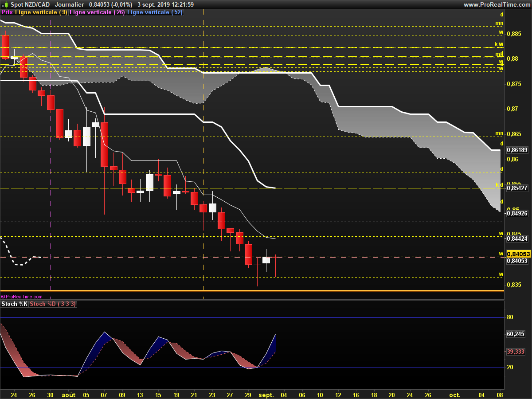Viewport: 532px width, 399px height.
Task: Select the Ligne verticale (52) label
Action: 155,12
